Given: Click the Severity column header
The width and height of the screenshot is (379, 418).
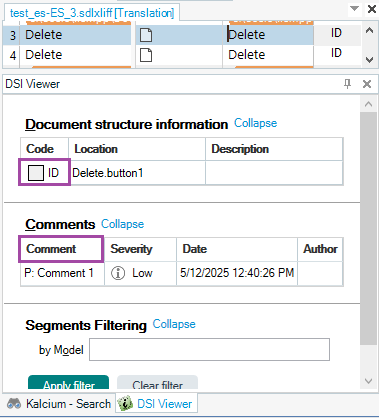Looking at the screenshot, I should point(140,249).
